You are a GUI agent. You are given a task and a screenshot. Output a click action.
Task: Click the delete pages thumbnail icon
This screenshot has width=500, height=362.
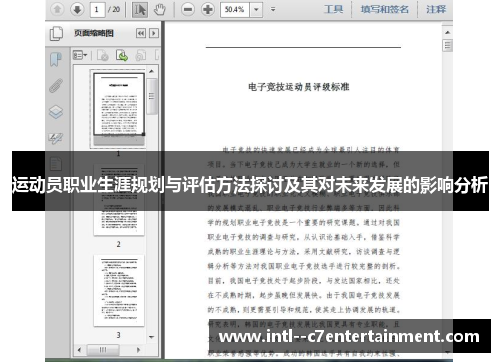tap(103, 55)
